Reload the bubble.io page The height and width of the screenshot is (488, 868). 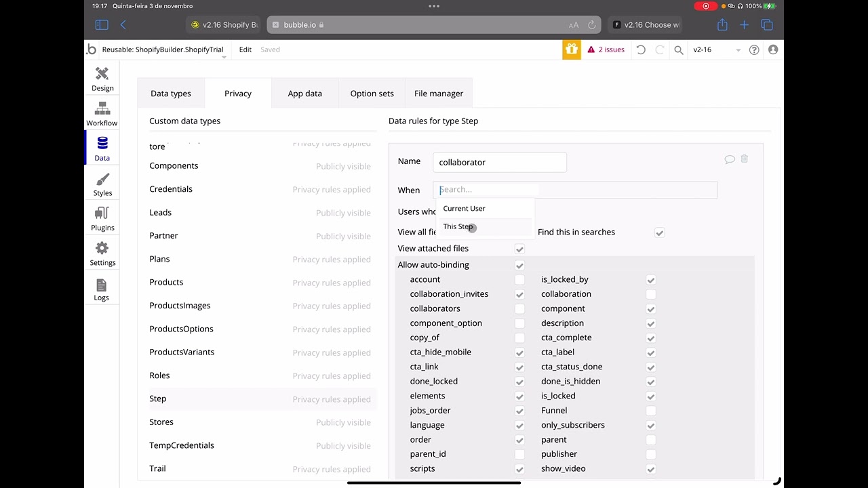(591, 25)
